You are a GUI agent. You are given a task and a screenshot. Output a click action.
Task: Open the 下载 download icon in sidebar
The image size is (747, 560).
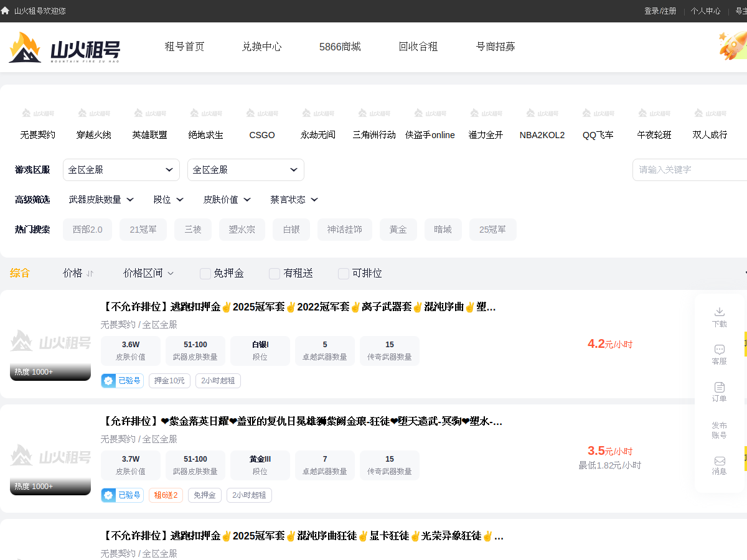[720, 312]
